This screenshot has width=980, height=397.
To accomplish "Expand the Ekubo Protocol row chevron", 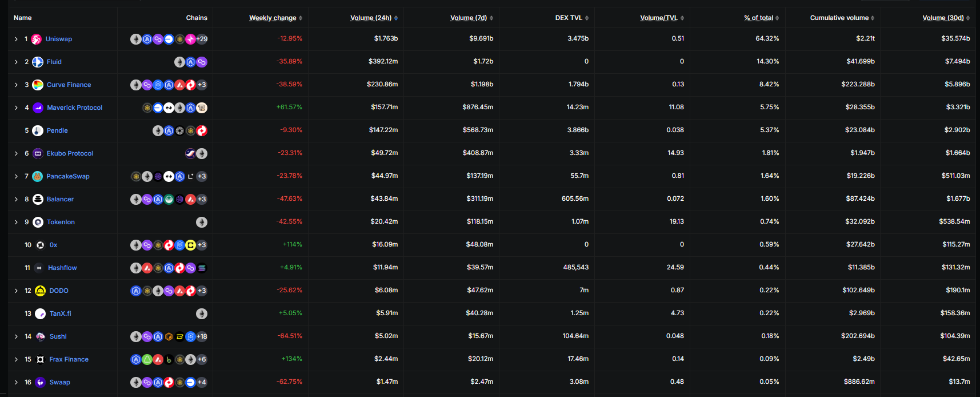I will 16,153.
